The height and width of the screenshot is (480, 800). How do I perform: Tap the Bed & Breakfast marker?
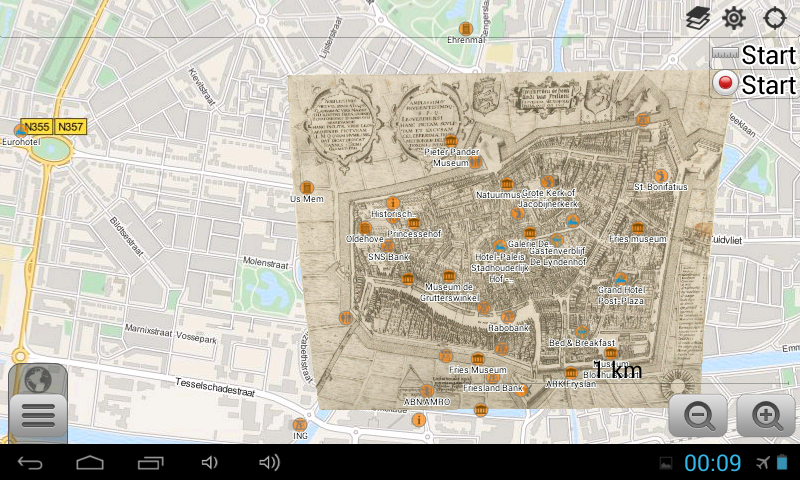point(582,332)
